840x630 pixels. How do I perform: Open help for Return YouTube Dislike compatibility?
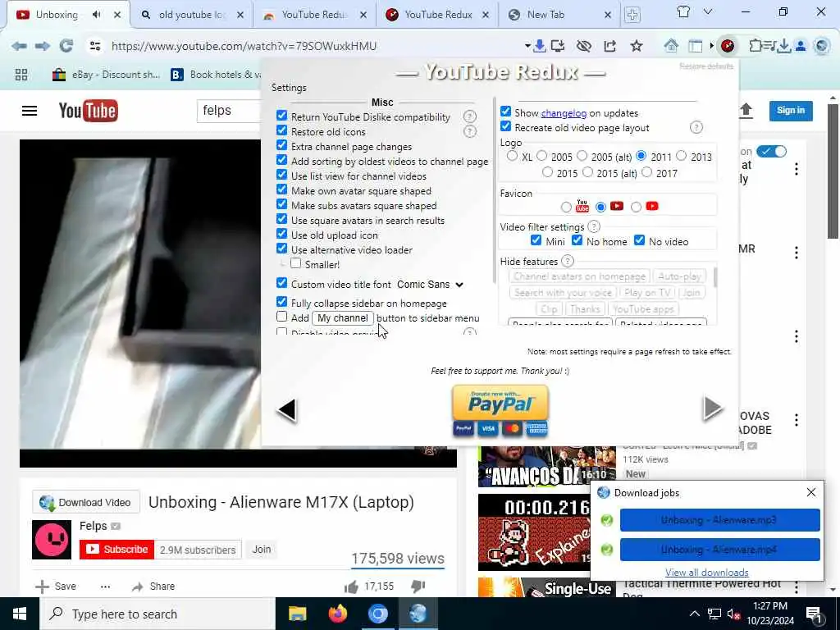click(469, 116)
